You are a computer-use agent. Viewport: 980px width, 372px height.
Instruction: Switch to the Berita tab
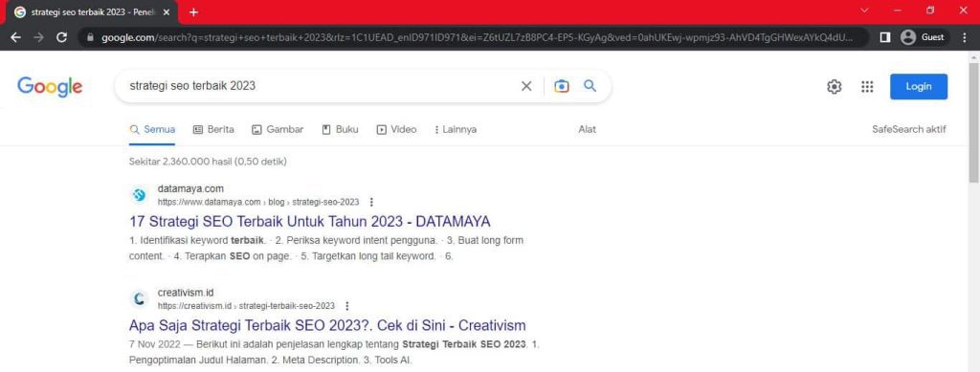(x=213, y=130)
